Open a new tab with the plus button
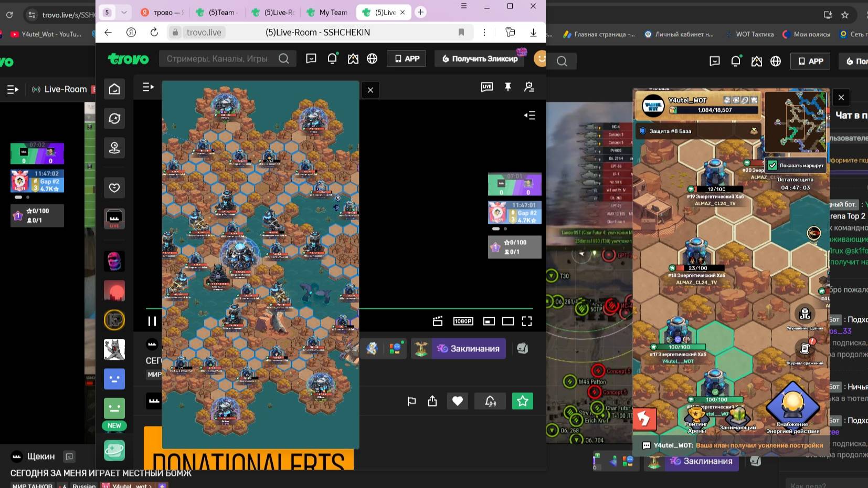Viewport: 868px width, 488px height. click(420, 12)
